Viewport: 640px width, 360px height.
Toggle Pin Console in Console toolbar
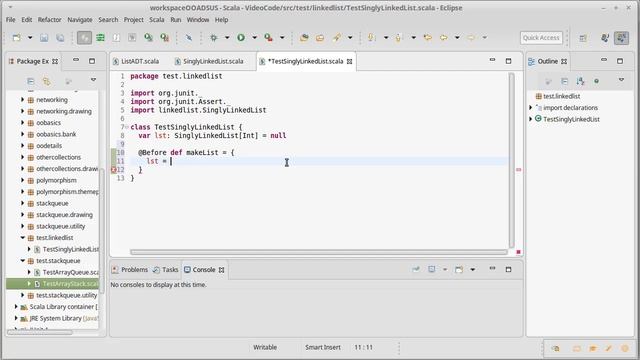(x=416, y=269)
